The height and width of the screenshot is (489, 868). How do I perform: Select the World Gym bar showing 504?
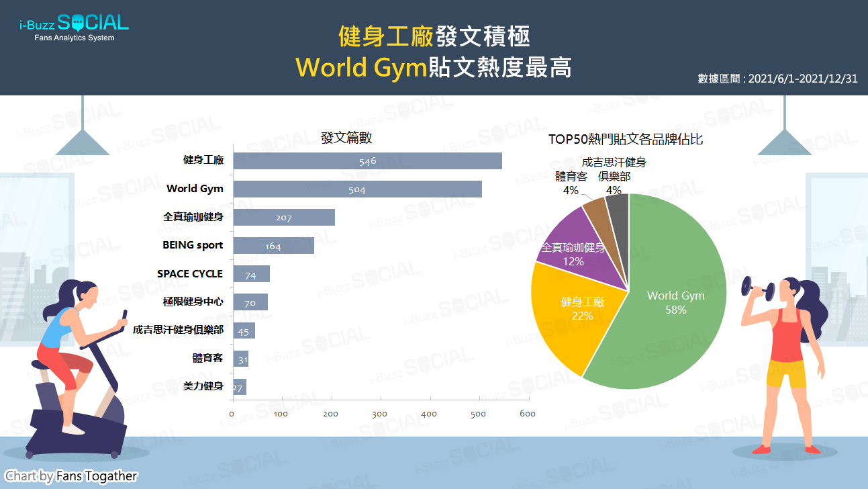click(x=357, y=189)
